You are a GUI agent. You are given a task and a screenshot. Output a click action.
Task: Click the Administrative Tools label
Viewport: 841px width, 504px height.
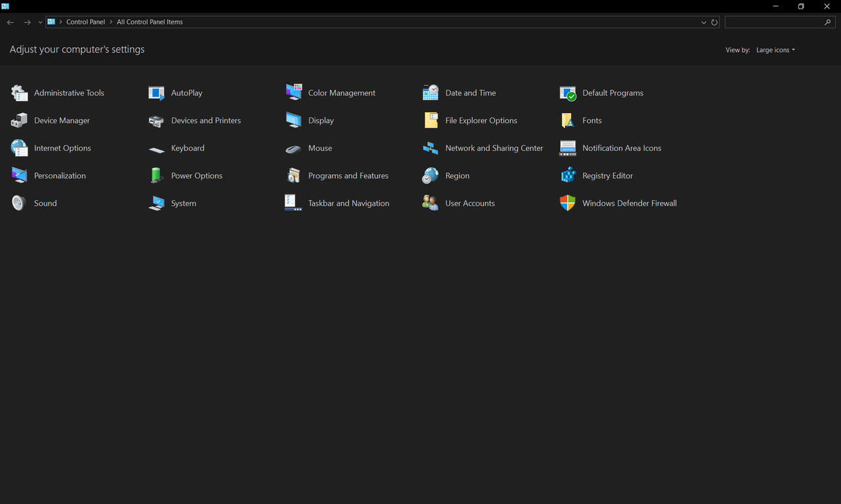coord(69,93)
